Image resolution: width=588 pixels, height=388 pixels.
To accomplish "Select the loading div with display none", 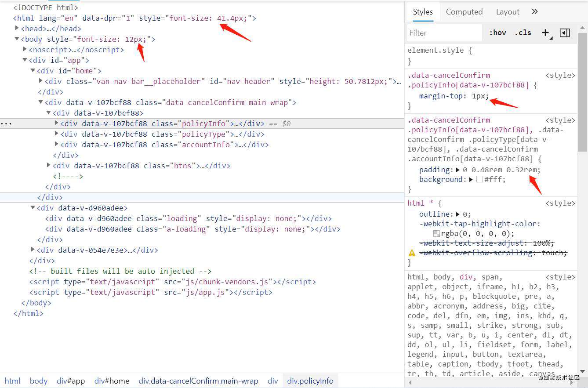I will [x=189, y=218].
